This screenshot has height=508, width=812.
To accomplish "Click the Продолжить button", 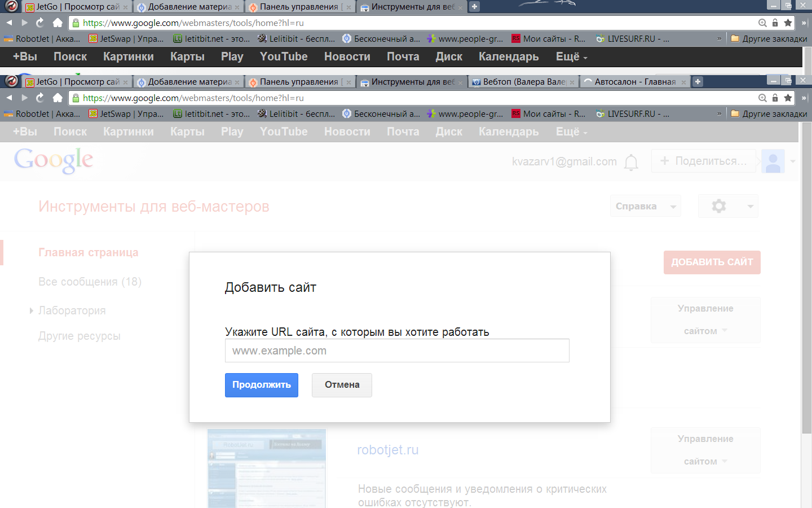I will click(x=262, y=385).
